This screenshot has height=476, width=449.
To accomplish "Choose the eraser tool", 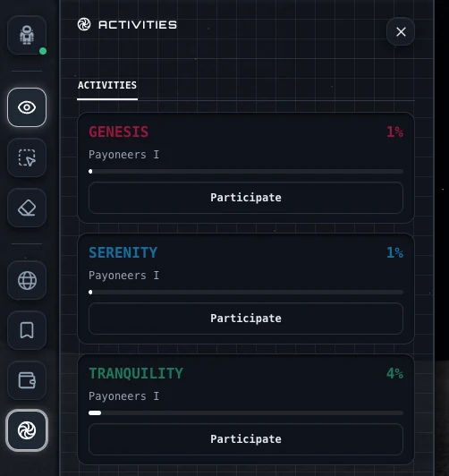I will point(27,208).
